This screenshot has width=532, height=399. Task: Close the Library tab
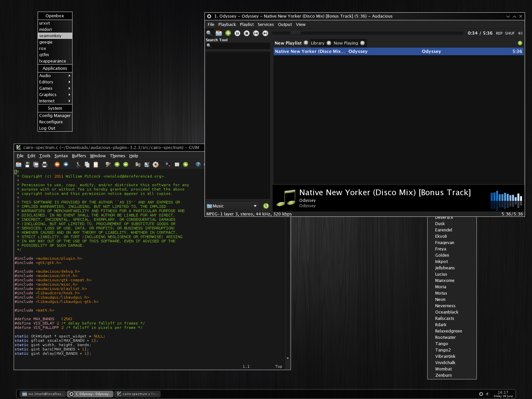click(329, 43)
